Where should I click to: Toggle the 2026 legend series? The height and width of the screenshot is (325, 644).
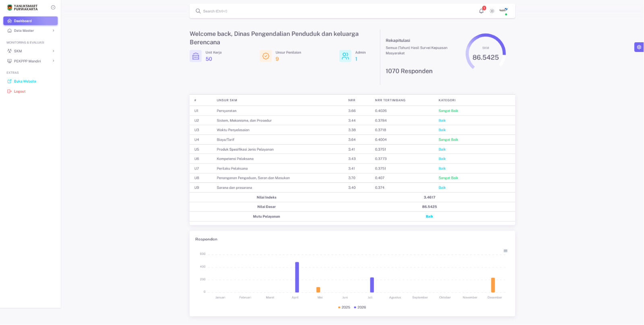(x=360, y=307)
